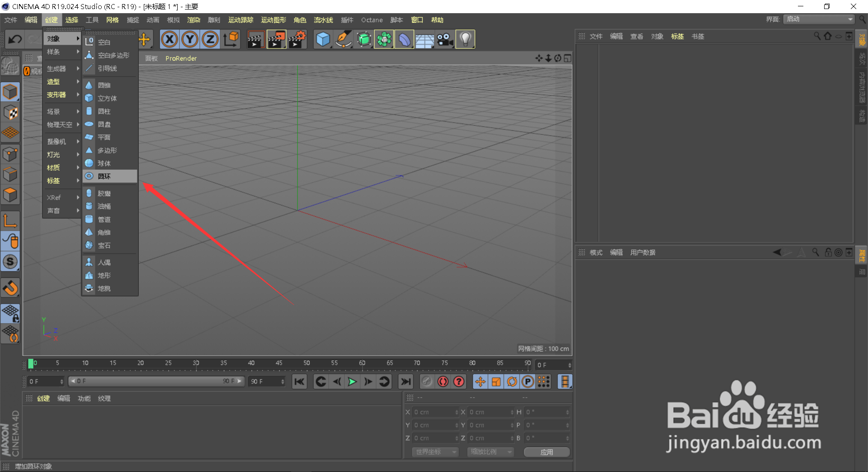Toggle the X axis lock icon
This screenshot has width=868, height=472.
click(x=170, y=39)
